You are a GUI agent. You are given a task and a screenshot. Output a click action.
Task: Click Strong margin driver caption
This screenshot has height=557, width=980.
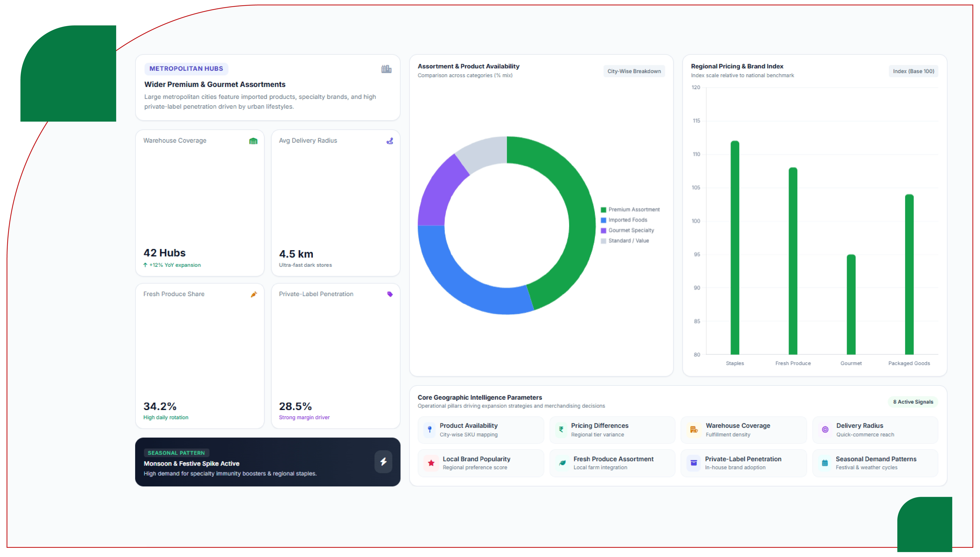click(304, 417)
